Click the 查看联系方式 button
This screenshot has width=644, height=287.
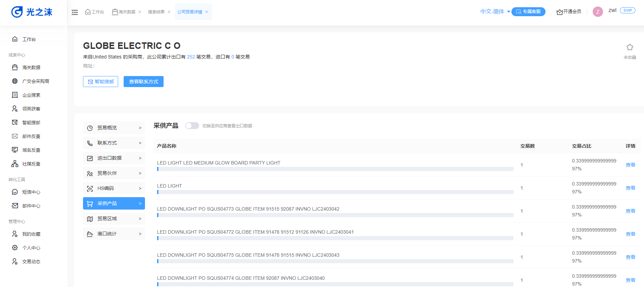(x=143, y=82)
